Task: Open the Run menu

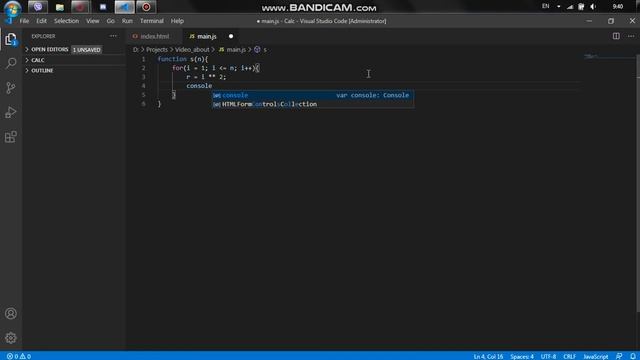Action: click(x=127, y=21)
